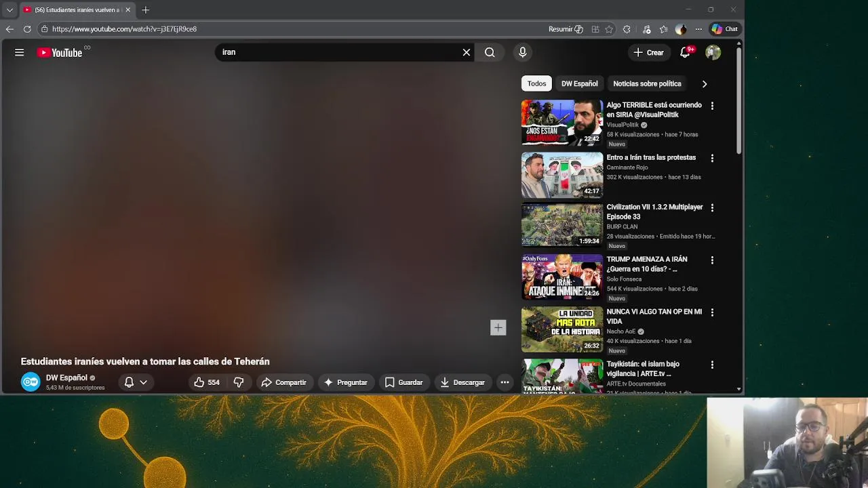Select the DW Español filter chip
This screenshot has height=488, width=868.
tap(579, 83)
